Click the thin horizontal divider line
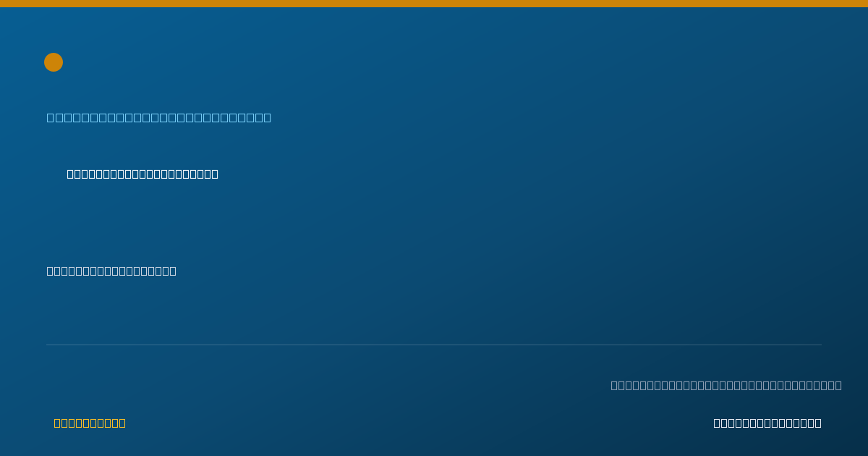 (434, 345)
